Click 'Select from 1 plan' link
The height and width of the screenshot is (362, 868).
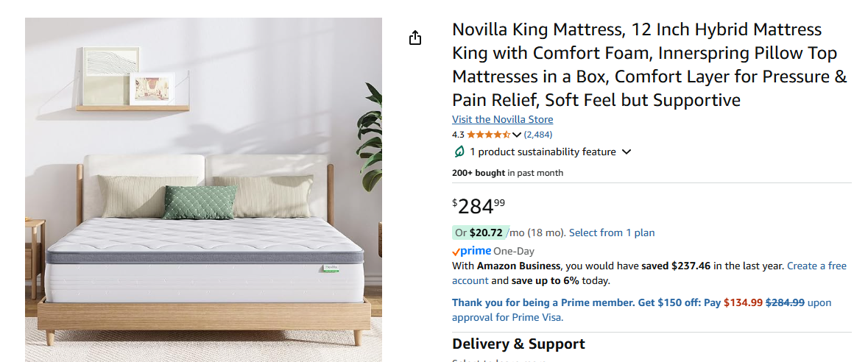(x=612, y=233)
